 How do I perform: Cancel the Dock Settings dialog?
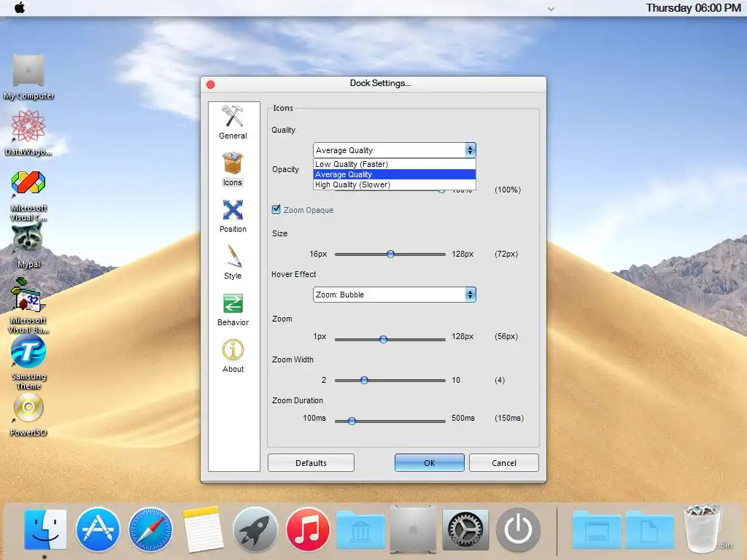(x=504, y=463)
